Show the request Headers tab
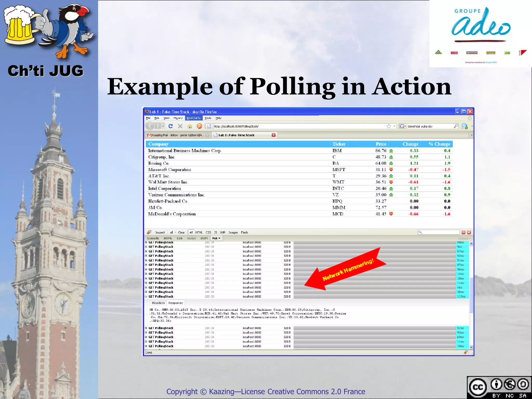 pos(158,303)
